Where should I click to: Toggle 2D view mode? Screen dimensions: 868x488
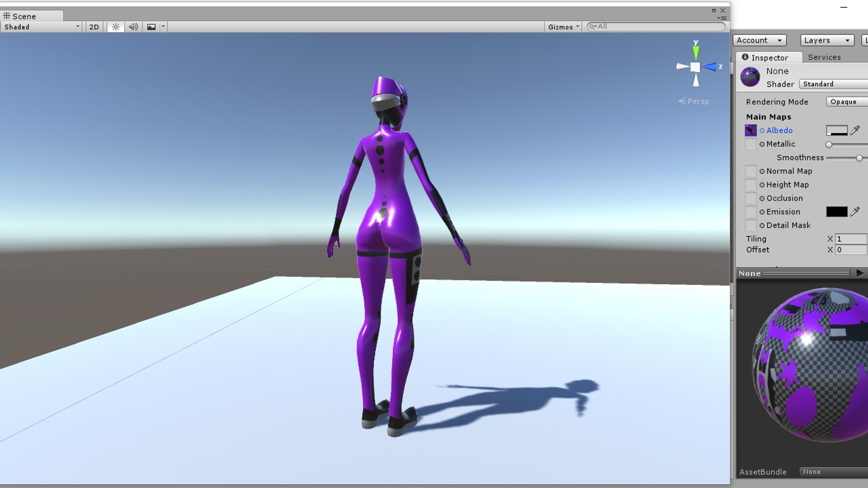pyautogui.click(x=94, y=27)
